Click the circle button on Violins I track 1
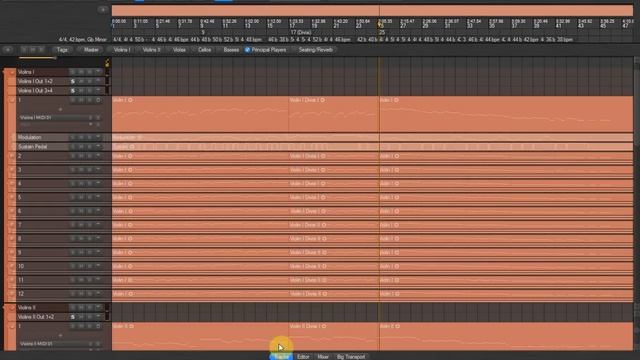 98,100
